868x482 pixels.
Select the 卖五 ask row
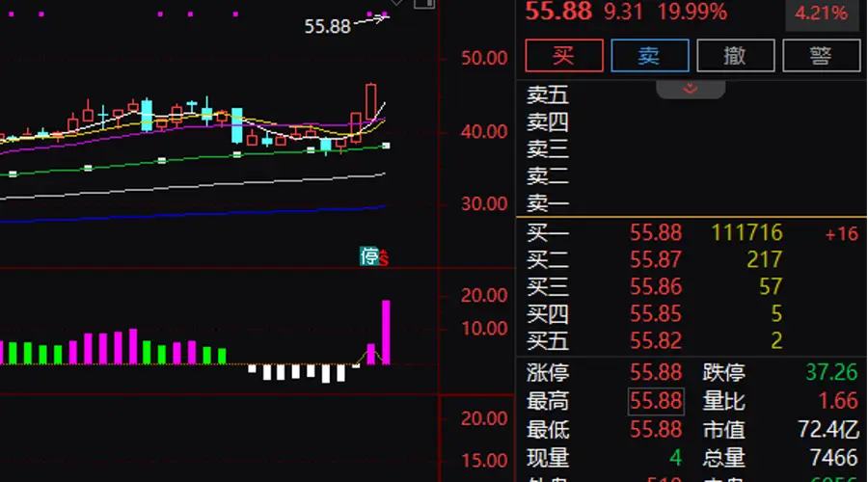tap(691, 95)
